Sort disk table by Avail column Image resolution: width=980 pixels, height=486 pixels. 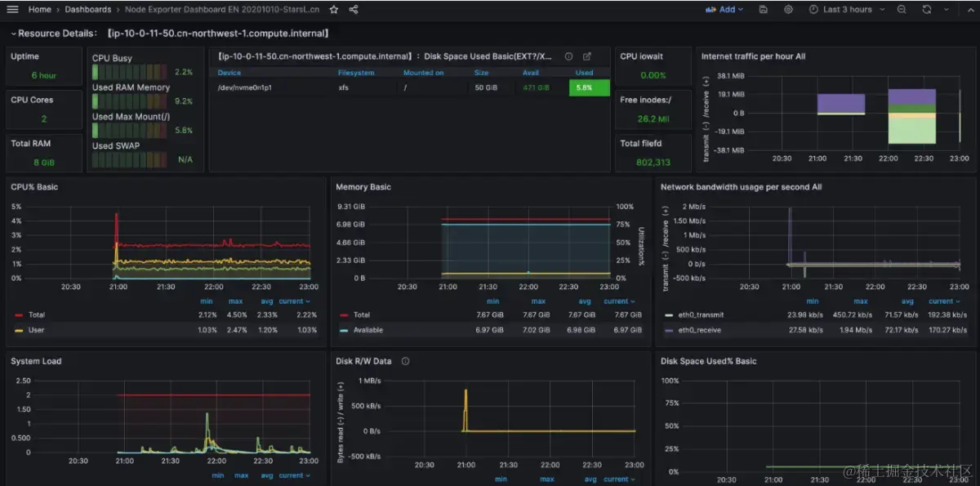[x=531, y=73]
